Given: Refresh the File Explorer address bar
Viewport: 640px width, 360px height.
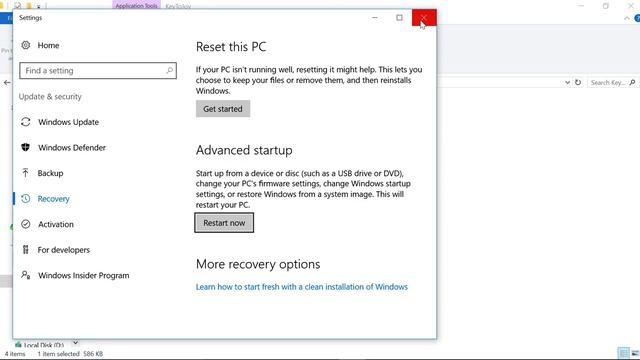Looking at the screenshot, I should 578,82.
